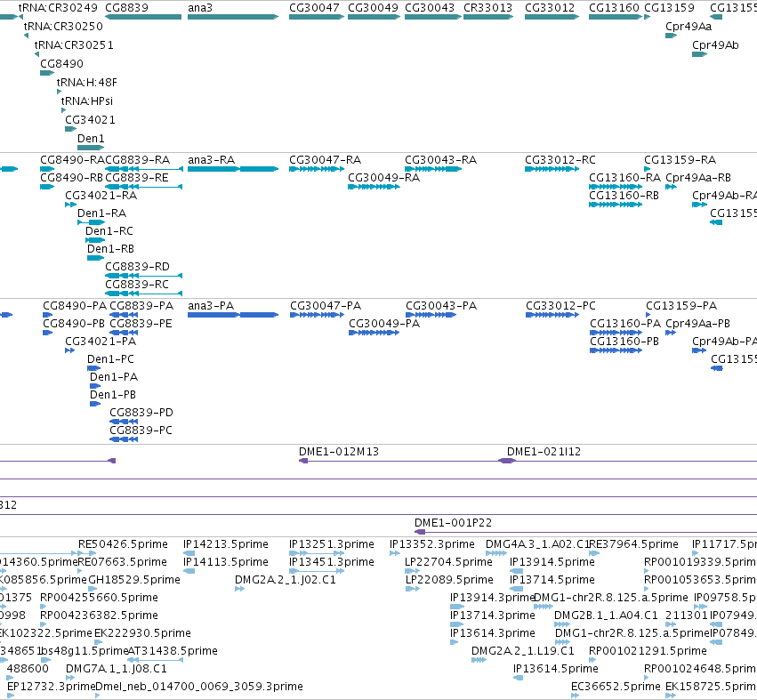Select the CG30047 gene label
The width and height of the screenshot is (757, 700).
pyautogui.click(x=314, y=8)
